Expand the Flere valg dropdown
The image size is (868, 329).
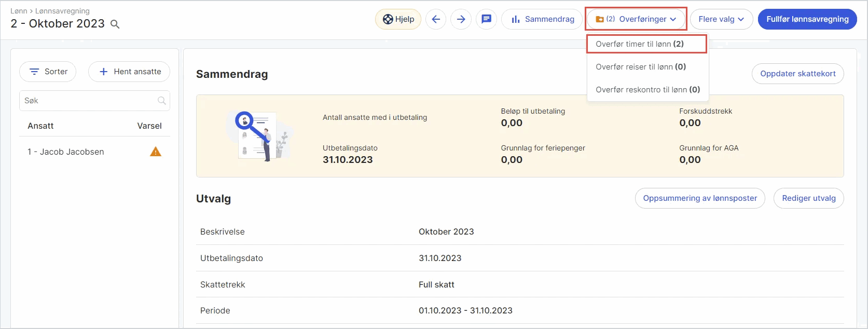[721, 19]
